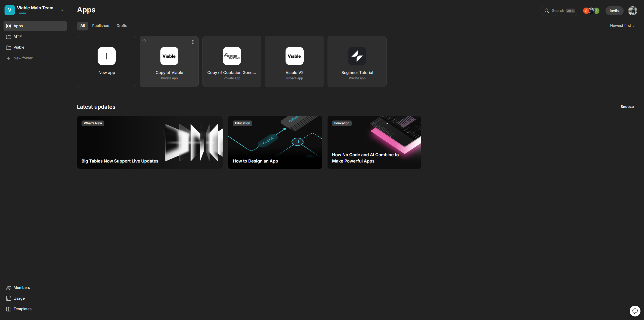
Task: Expand the Viable Main Team switcher
Action: [62, 10]
